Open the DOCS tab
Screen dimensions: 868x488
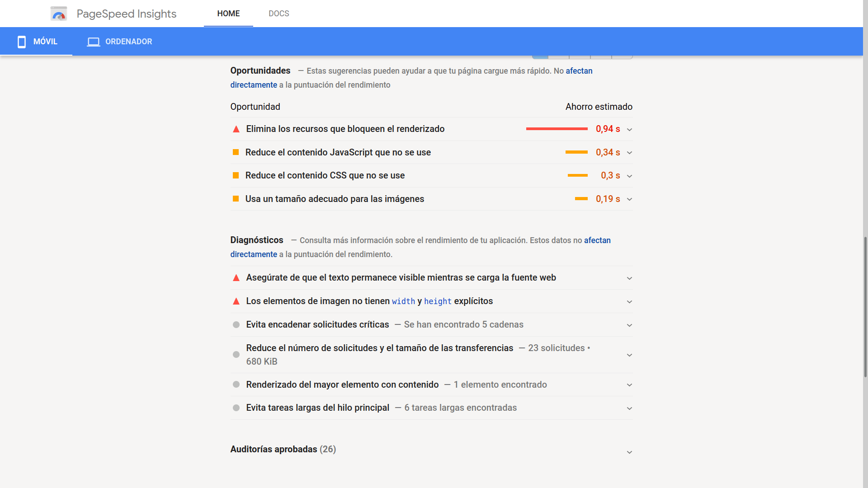click(279, 14)
